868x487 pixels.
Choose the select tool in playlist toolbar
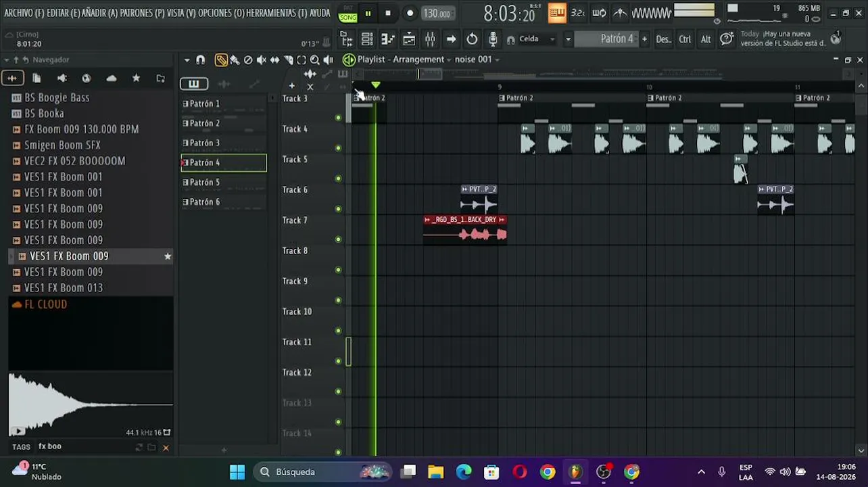pyautogui.click(x=302, y=60)
